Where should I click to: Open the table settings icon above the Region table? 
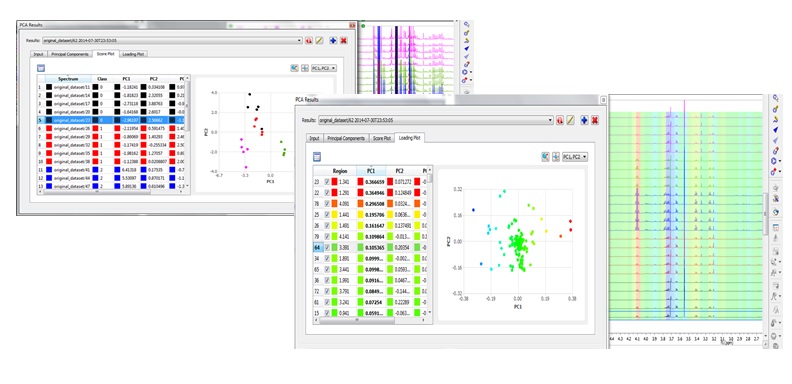point(317,157)
